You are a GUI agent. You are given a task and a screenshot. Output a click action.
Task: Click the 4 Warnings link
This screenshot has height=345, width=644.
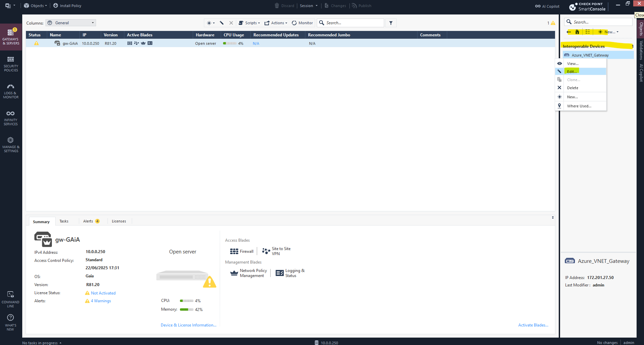pos(101,301)
